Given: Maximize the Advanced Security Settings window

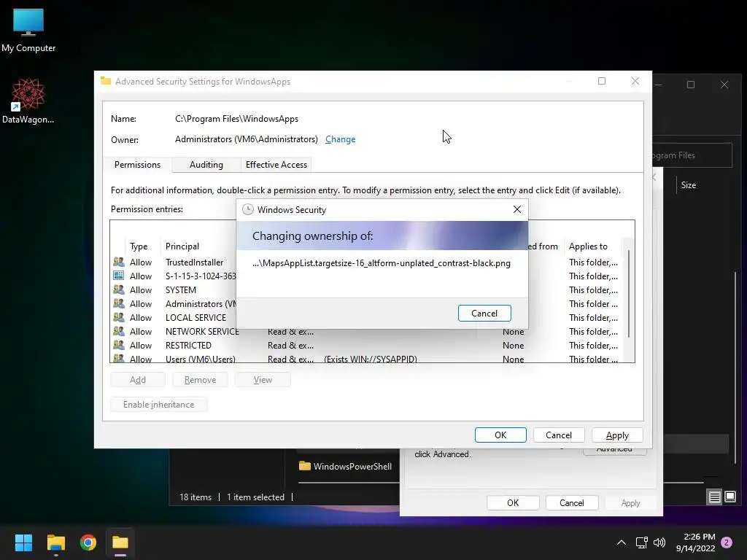Looking at the screenshot, I should 602,81.
